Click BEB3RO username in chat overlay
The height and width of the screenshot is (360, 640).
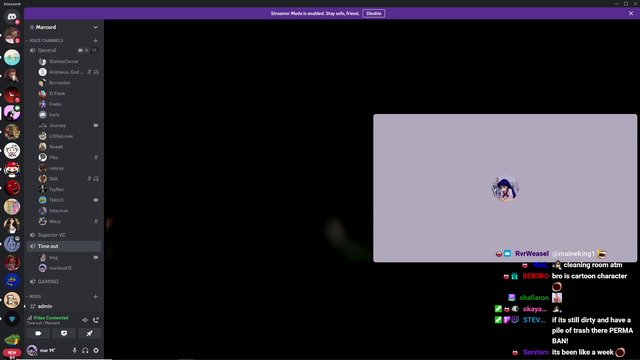(x=535, y=276)
